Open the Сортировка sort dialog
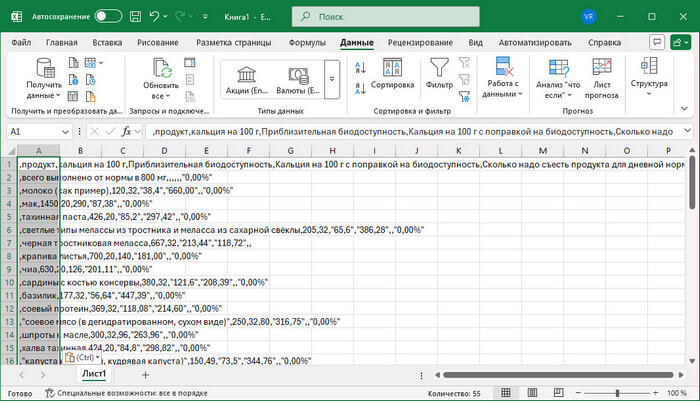This screenshot has height=401, width=700. pos(392,76)
